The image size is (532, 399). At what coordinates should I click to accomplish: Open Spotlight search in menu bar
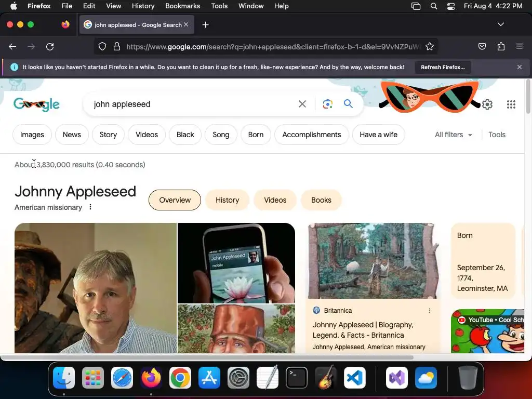(x=434, y=6)
